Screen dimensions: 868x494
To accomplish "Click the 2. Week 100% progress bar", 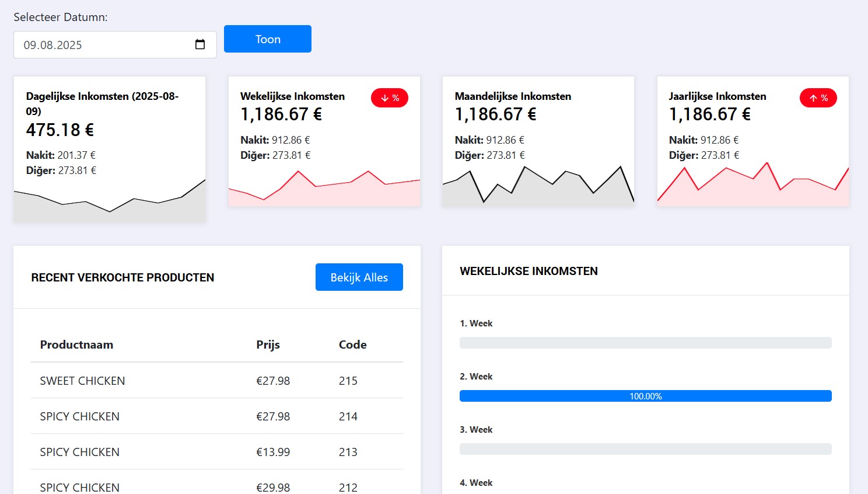I will tap(645, 396).
